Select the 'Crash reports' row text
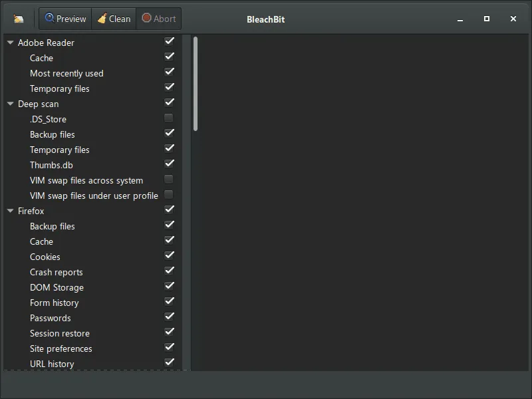This screenshot has height=399, width=532. click(57, 272)
